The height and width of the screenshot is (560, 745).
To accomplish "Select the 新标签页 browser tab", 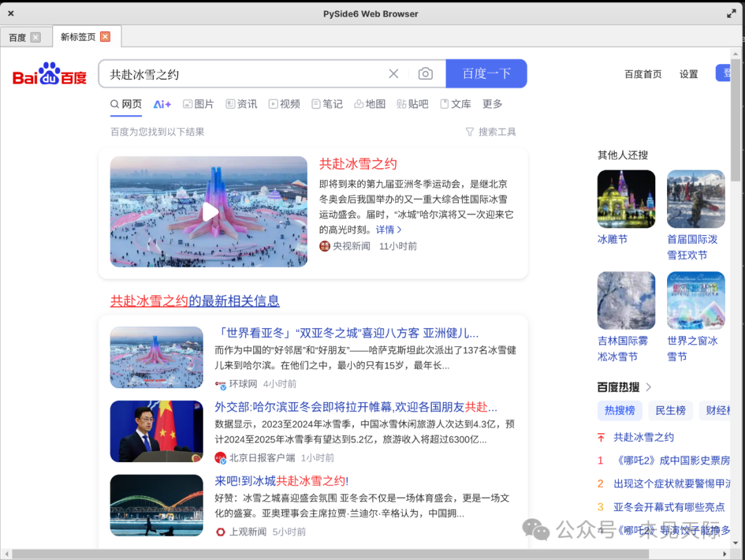I will pos(78,37).
